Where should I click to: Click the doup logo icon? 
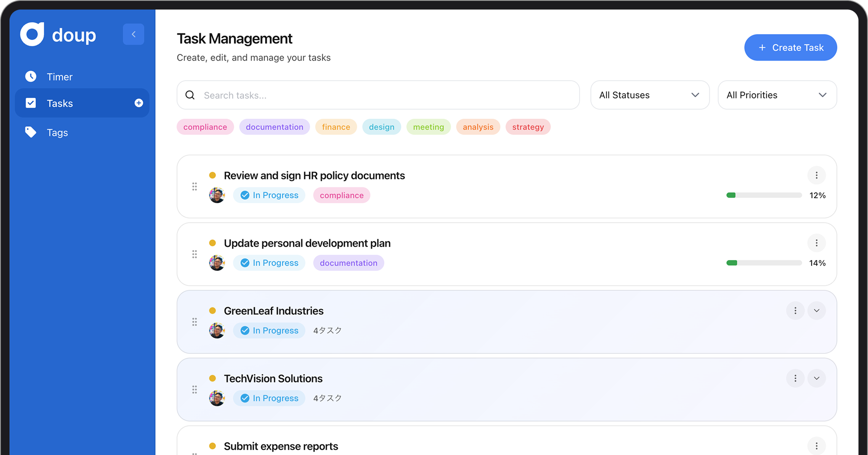(32, 34)
